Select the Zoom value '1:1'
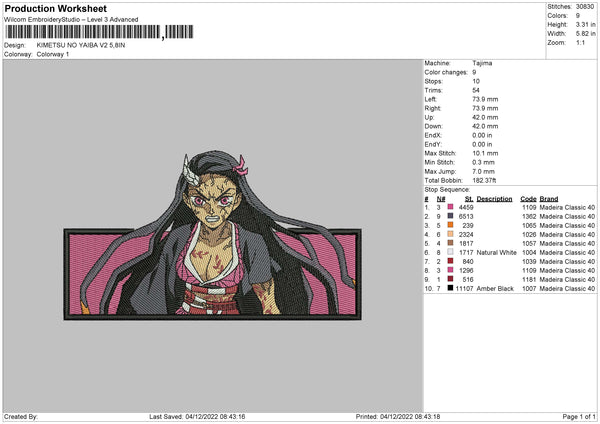 [x=580, y=42]
